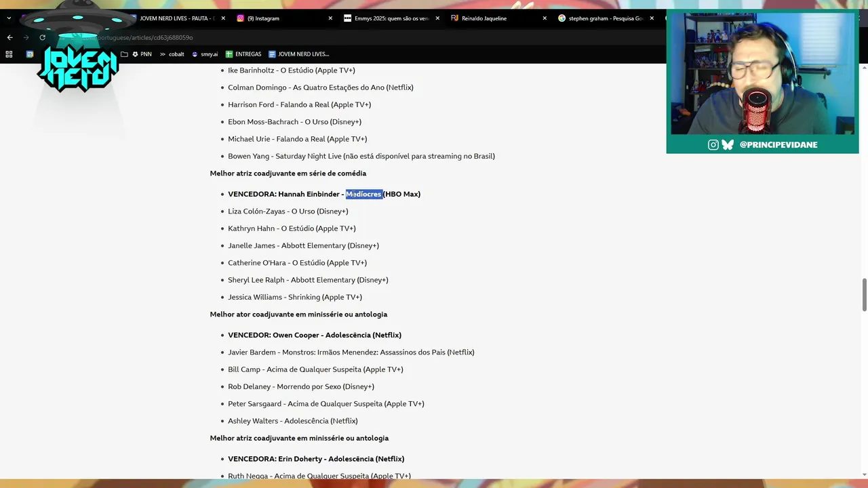This screenshot has width=868, height=488.
Task: Open the cobalt bookmark
Action: point(172,54)
